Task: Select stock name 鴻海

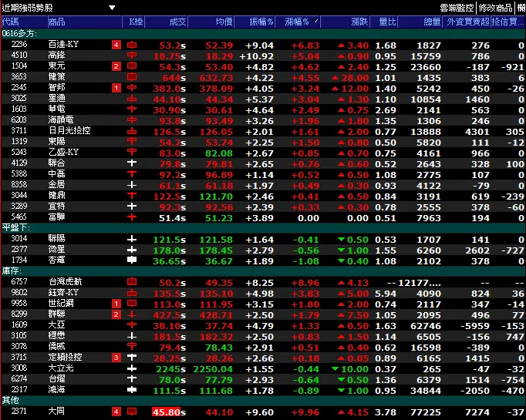Action: coord(57,390)
